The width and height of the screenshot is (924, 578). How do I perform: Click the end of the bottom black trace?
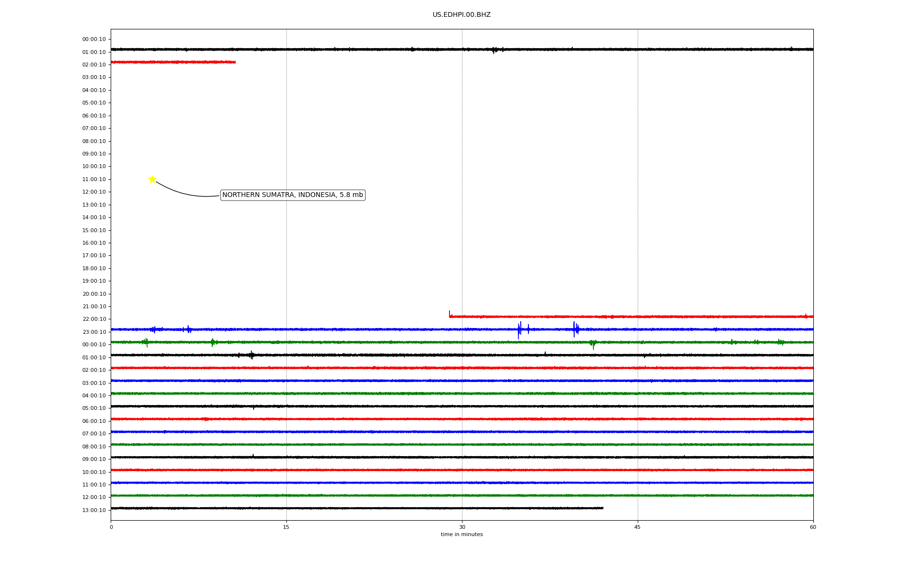pyautogui.click(x=602, y=508)
